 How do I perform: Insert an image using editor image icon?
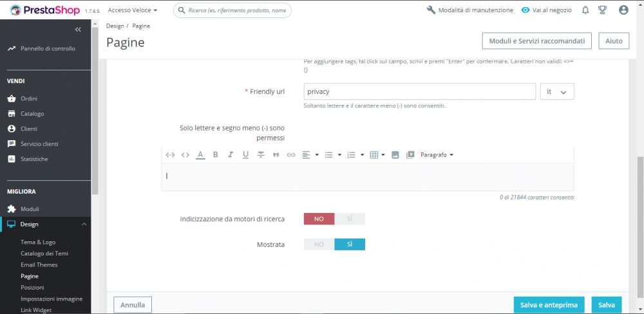[x=395, y=154]
